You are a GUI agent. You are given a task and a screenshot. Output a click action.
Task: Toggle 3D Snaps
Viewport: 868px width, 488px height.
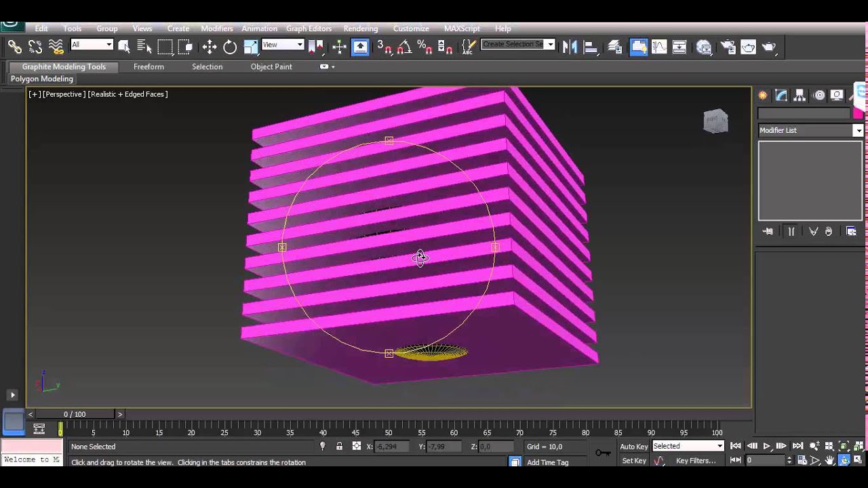[384, 47]
